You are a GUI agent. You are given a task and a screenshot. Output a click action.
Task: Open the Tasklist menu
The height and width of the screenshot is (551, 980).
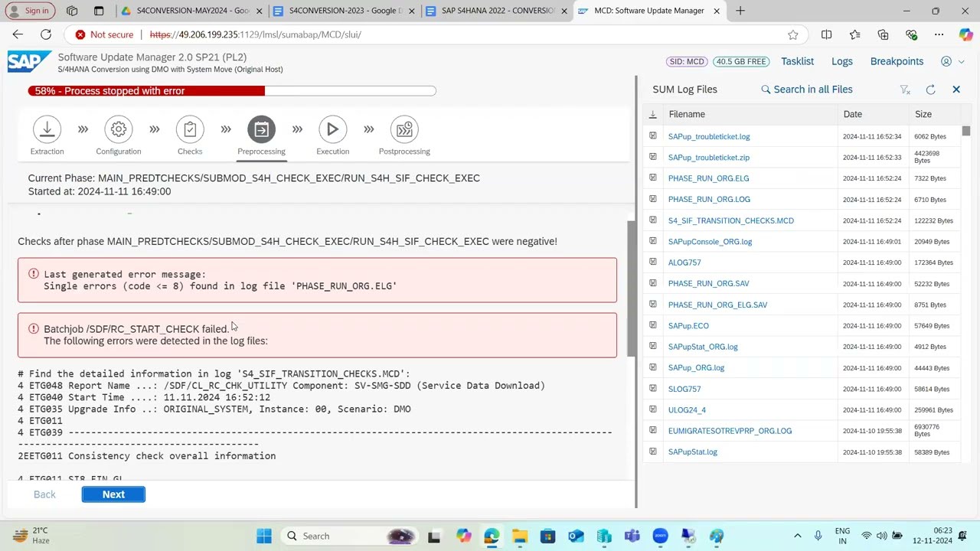(x=797, y=61)
